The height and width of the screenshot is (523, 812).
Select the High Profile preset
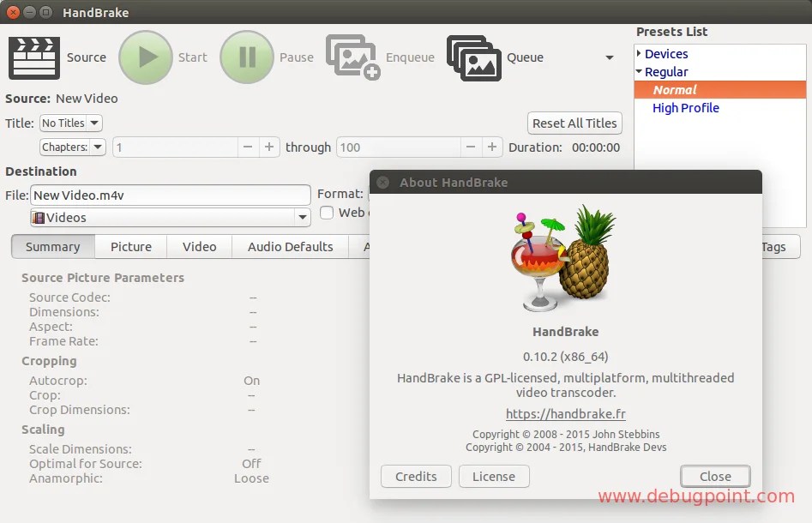coord(686,107)
